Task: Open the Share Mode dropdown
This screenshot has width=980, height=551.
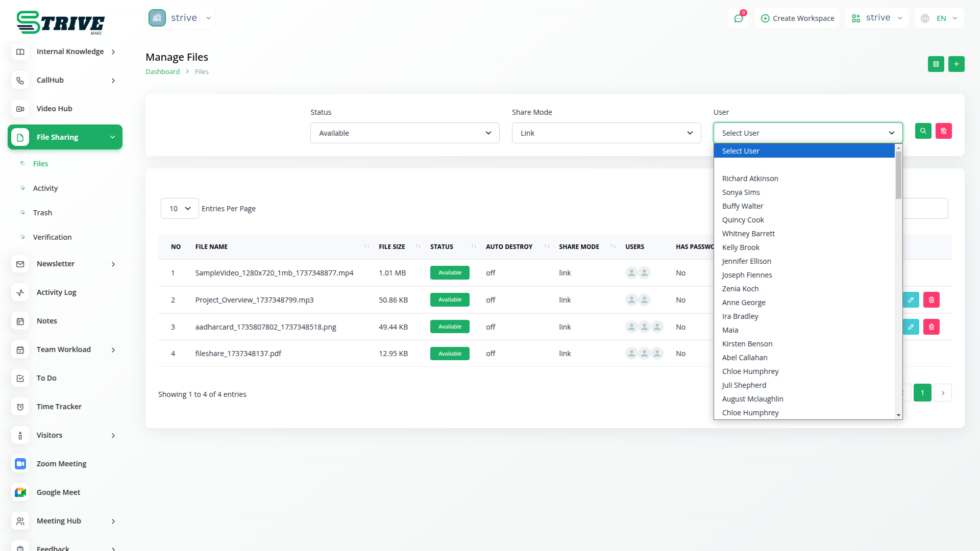Action: pos(606,133)
